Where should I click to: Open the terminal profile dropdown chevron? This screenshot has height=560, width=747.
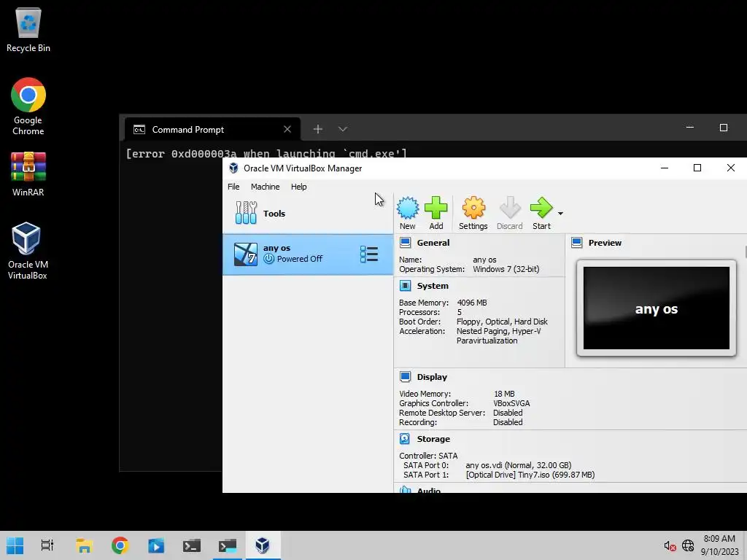coord(343,129)
